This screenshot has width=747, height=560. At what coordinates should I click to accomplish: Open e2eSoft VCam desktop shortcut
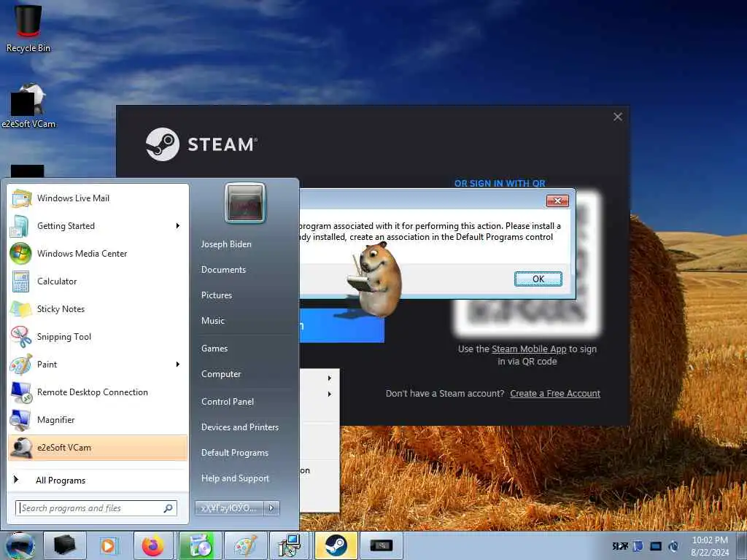pos(28,106)
